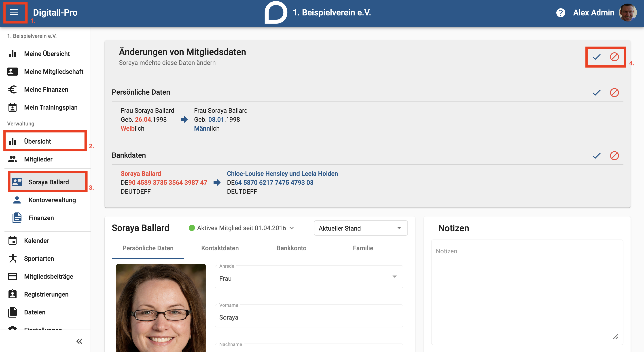Open Alex Admin profile avatar
Viewport: 644px width, 352px height.
(628, 13)
